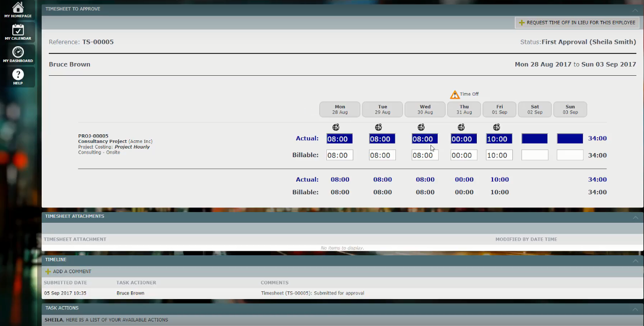Viewport: 644px width, 326px height.
Task: Click the Time Off warning triangle icon
Action: (455, 95)
